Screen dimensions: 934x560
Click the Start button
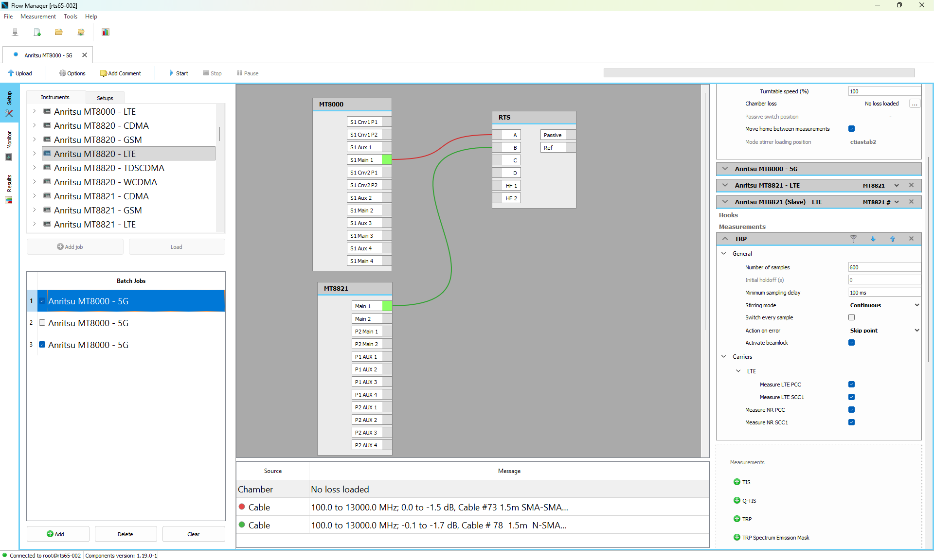click(x=178, y=73)
